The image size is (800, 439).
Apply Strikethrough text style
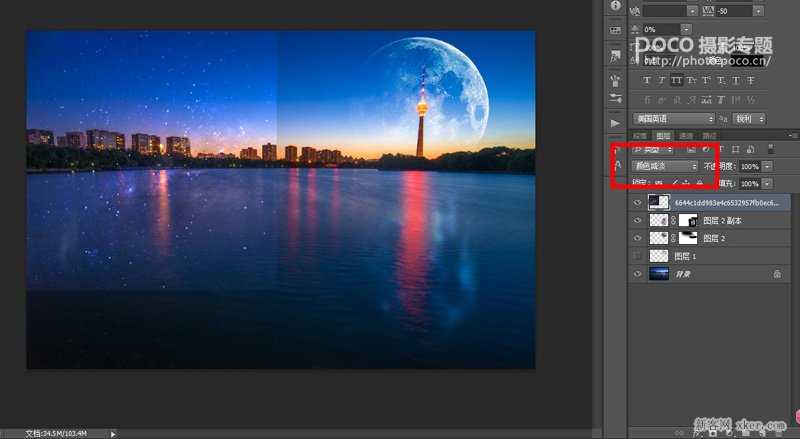(x=751, y=80)
